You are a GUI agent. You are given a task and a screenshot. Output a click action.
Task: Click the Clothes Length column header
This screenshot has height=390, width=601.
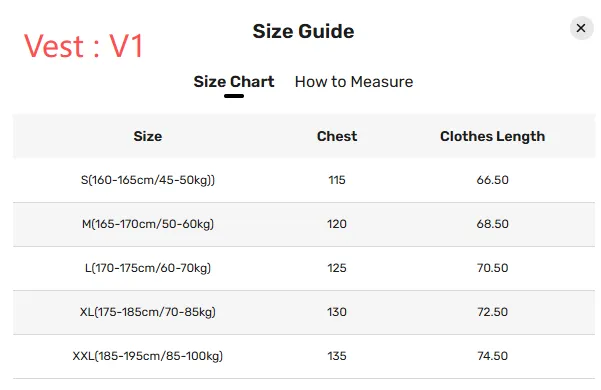pos(493,136)
